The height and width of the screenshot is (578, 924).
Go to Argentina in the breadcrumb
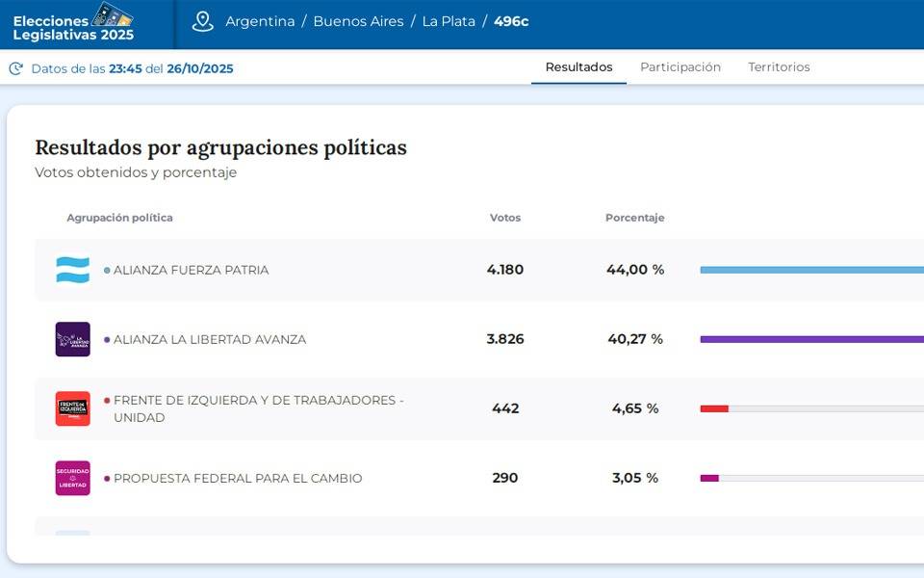260,21
